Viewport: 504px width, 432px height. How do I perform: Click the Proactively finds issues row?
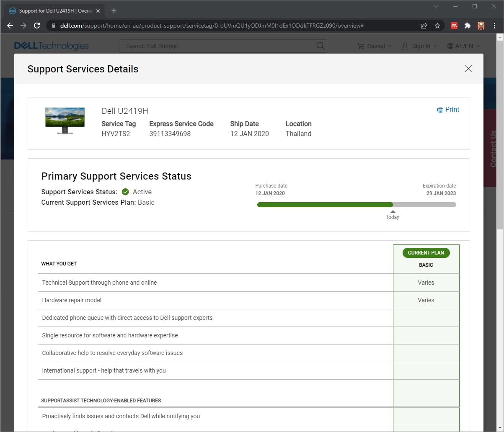249,416
